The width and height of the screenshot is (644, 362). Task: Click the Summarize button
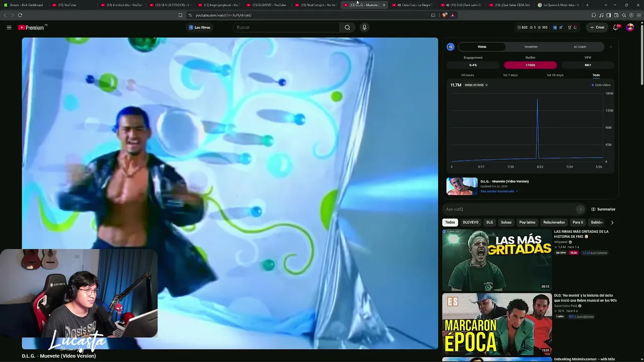603,209
